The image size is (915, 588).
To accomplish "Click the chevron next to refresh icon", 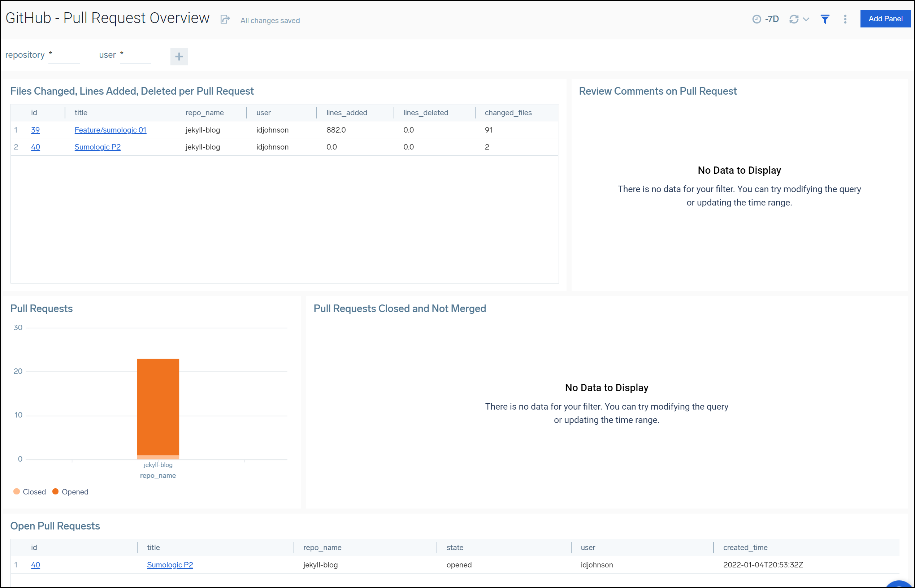I will [x=806, y=20].
